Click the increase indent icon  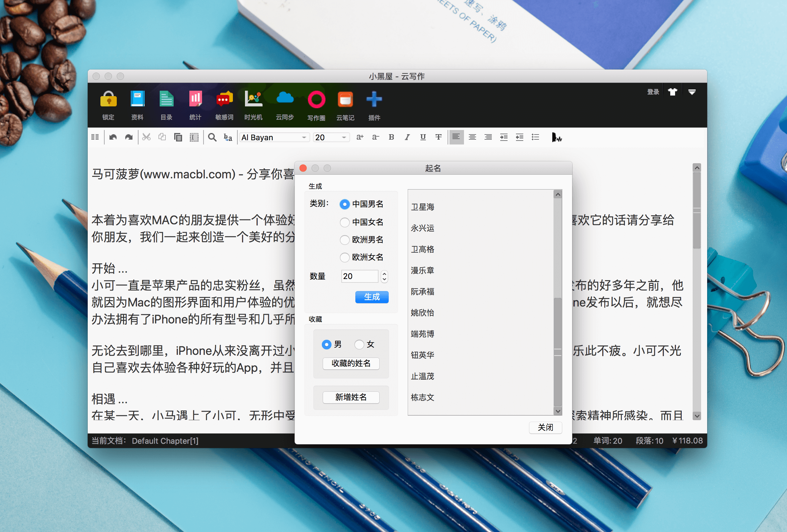click(504, 137)
